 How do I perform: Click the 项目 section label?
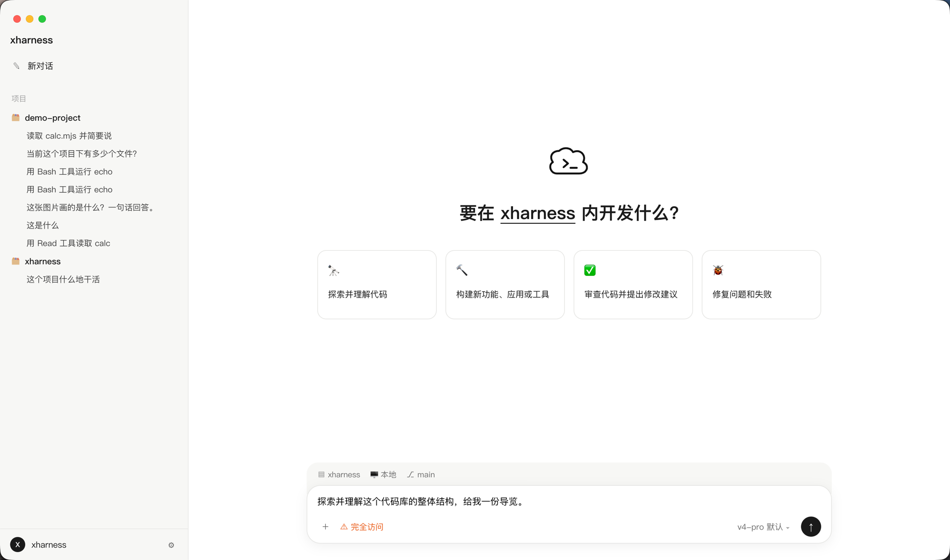[x=19, y=99]
